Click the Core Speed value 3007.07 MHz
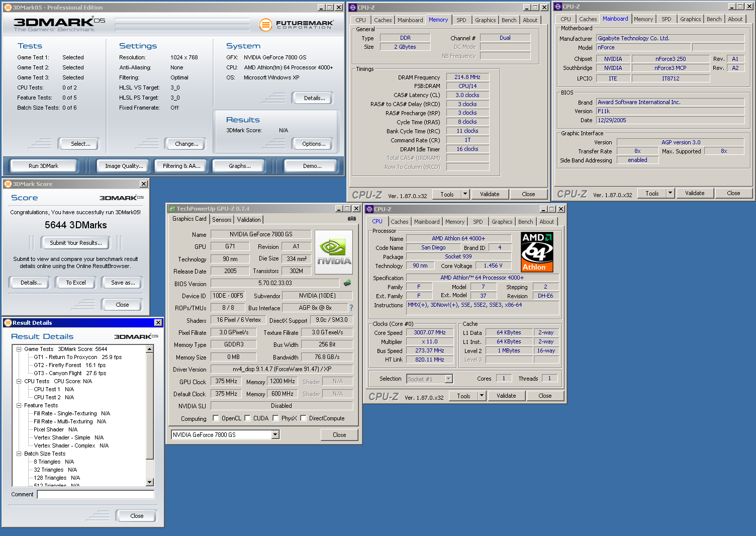This screenshot has width=756, height=536. pos(430,332)
